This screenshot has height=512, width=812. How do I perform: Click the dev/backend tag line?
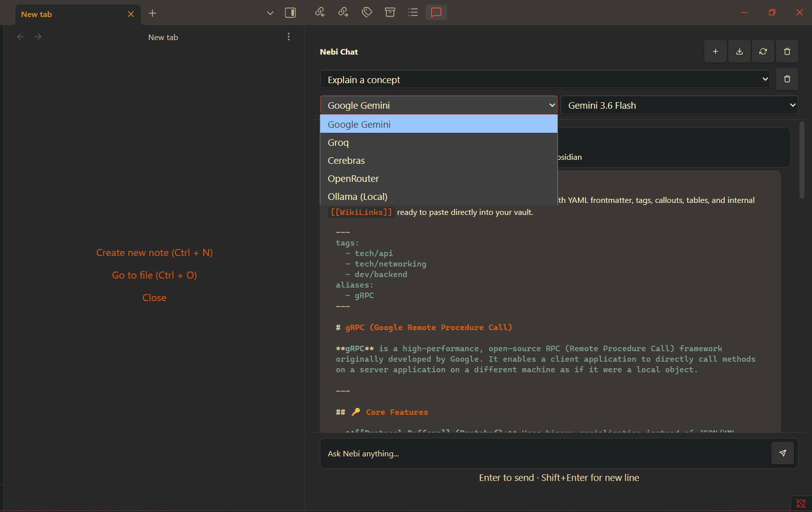[381, 274]
